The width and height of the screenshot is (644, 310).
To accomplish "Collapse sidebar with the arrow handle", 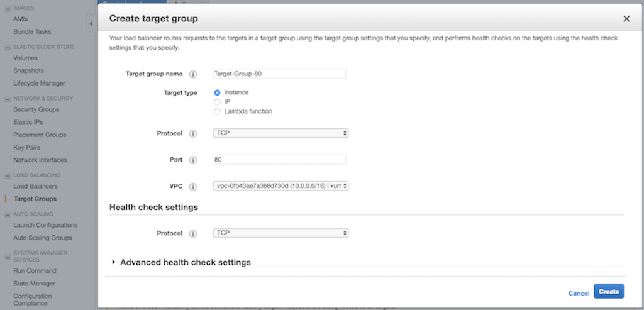I will pyautogui.click(x=91, y=24).
